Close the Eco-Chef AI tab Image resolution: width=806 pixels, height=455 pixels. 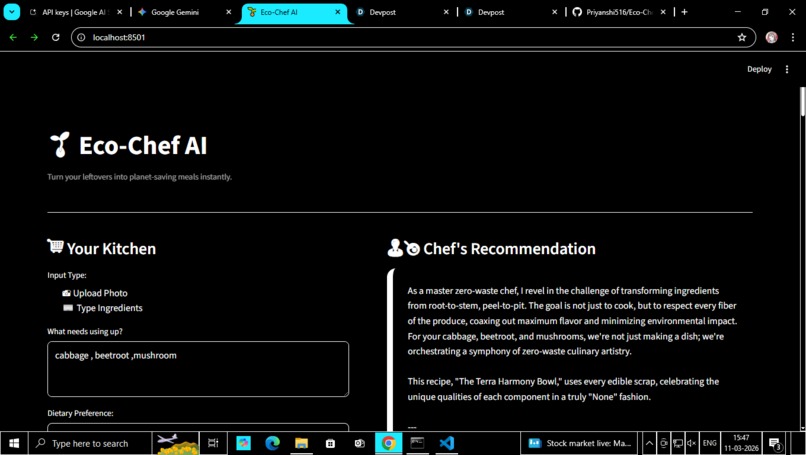[338, 12]
